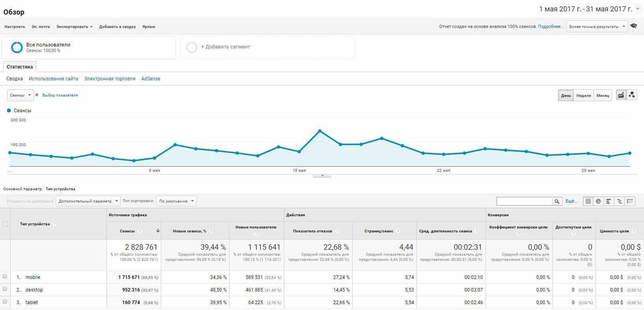The width and height of the screenshot is (644, 310).
Task: Select the bar performance view icon
Action: (609, 201)
